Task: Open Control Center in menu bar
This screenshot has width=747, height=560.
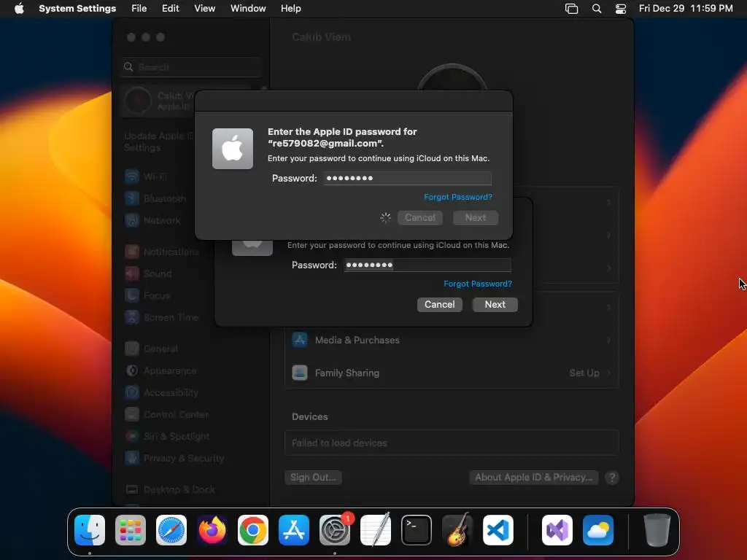Action: 621,9
